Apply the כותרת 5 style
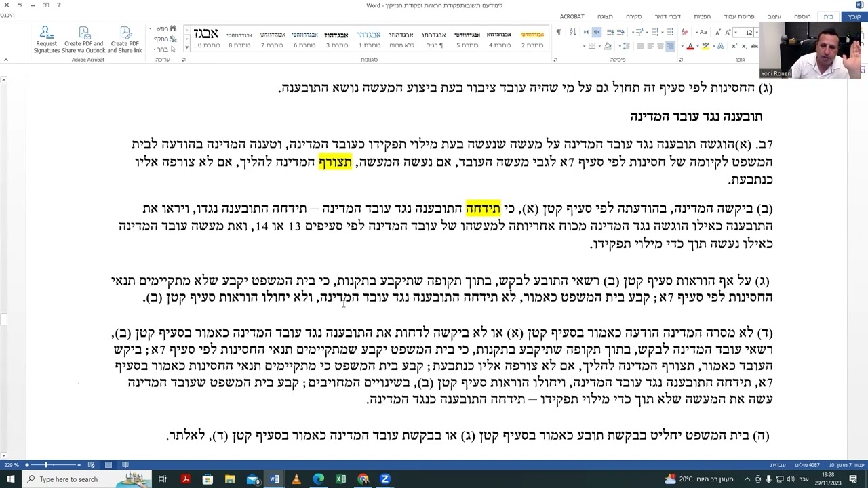 coord(467,39)
